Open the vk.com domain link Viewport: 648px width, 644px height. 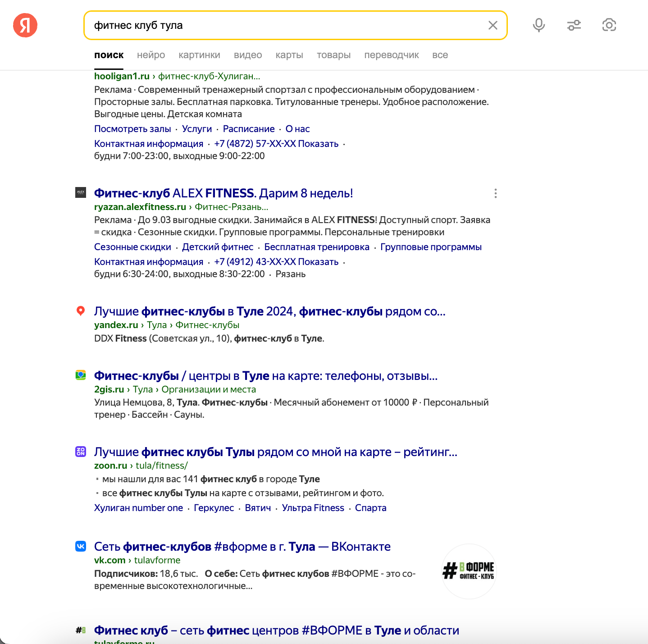pyautogui.click(x=110, y=560)
